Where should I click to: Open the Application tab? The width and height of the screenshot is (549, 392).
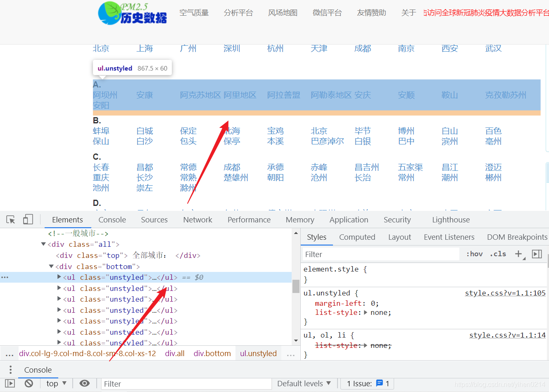349,220
